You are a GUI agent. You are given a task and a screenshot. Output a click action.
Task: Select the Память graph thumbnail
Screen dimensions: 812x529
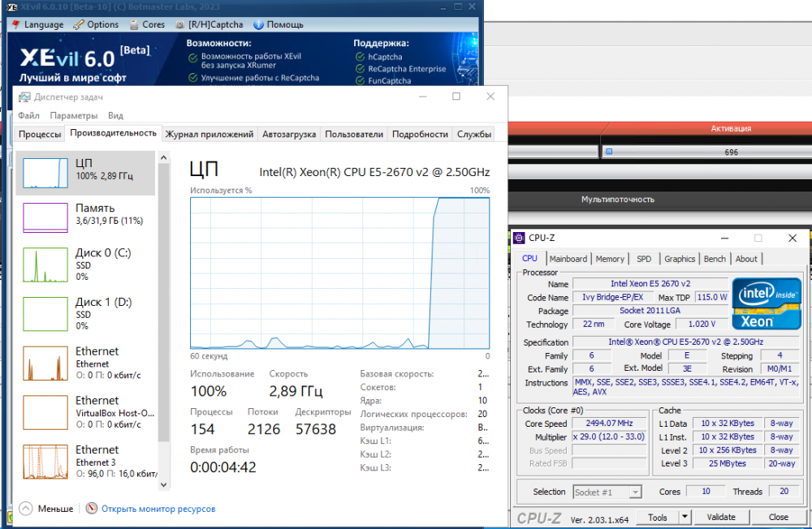tap(45, 217)
